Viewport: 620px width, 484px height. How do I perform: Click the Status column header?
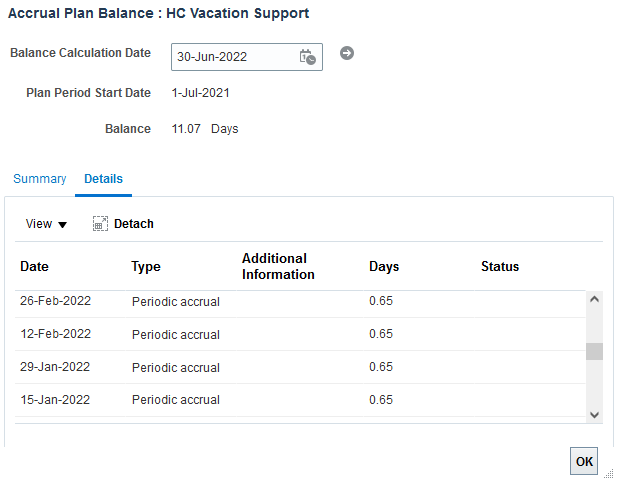coord(500,267)
